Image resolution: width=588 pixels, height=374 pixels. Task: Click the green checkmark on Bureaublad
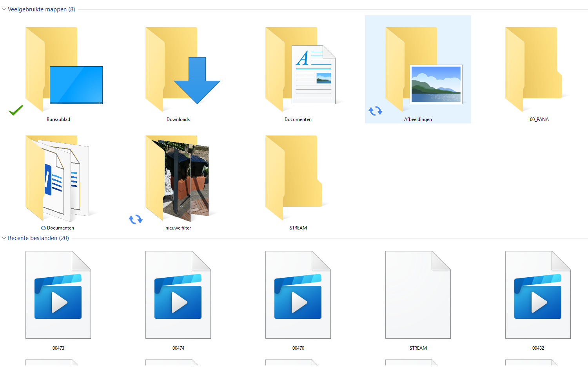pos(16,110)
